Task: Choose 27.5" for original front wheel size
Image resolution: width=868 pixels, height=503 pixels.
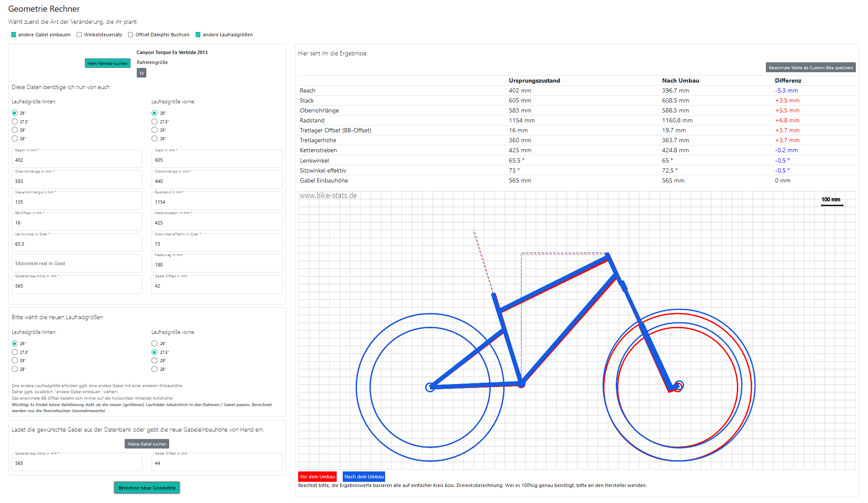Action: pos(154,122)
